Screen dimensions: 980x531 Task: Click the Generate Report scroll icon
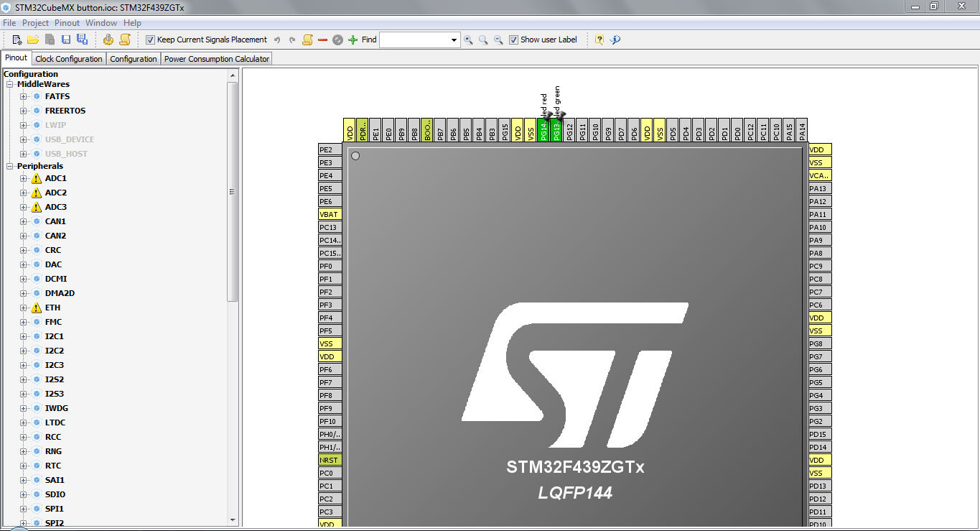(x=125, y=40)
